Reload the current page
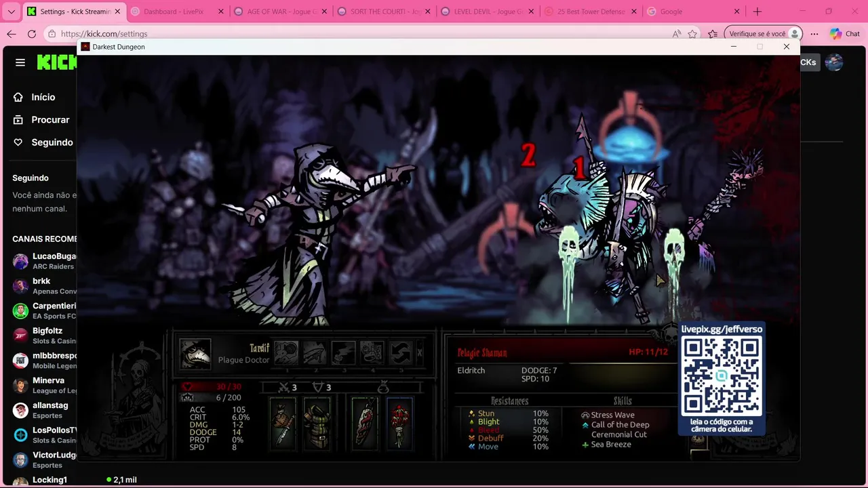 coord(32,34)
